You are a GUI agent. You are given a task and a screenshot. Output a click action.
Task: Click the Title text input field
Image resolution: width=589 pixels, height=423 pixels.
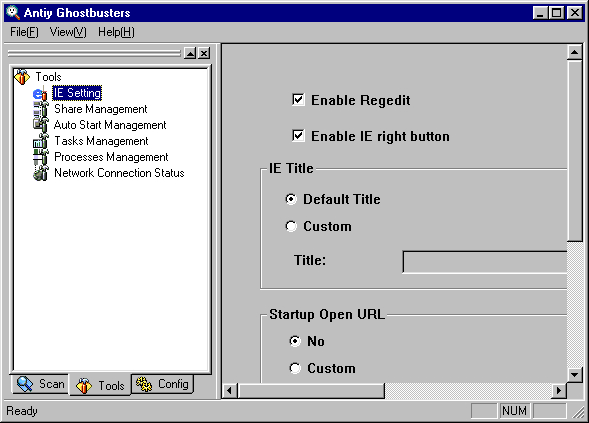point(485,262)
